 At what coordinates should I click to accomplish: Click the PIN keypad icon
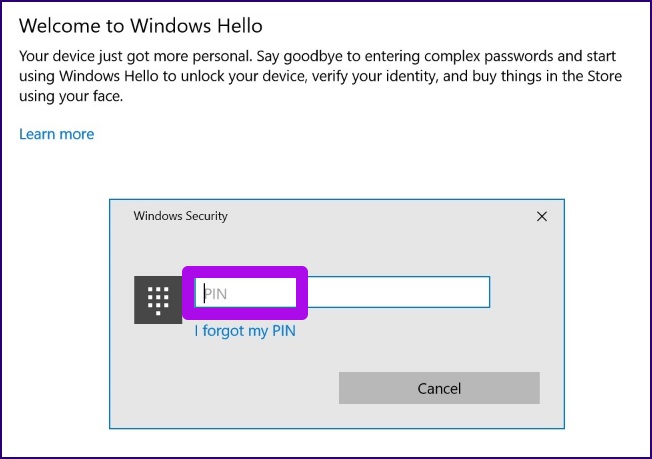tap(157, 299)
